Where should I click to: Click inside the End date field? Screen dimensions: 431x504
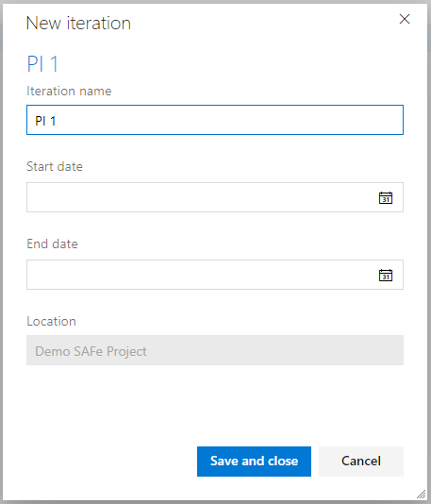coord(215,275)
